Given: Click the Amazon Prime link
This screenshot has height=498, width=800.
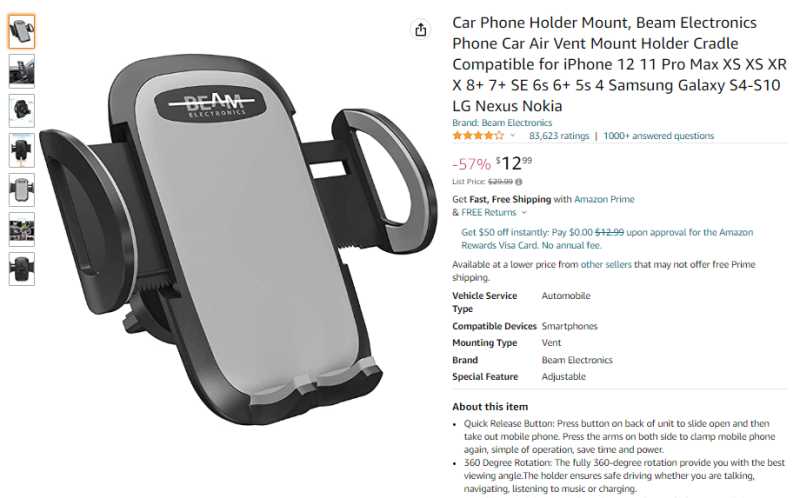Looking at the screenshot, I should pyautogui.click(x=604, y=200).
